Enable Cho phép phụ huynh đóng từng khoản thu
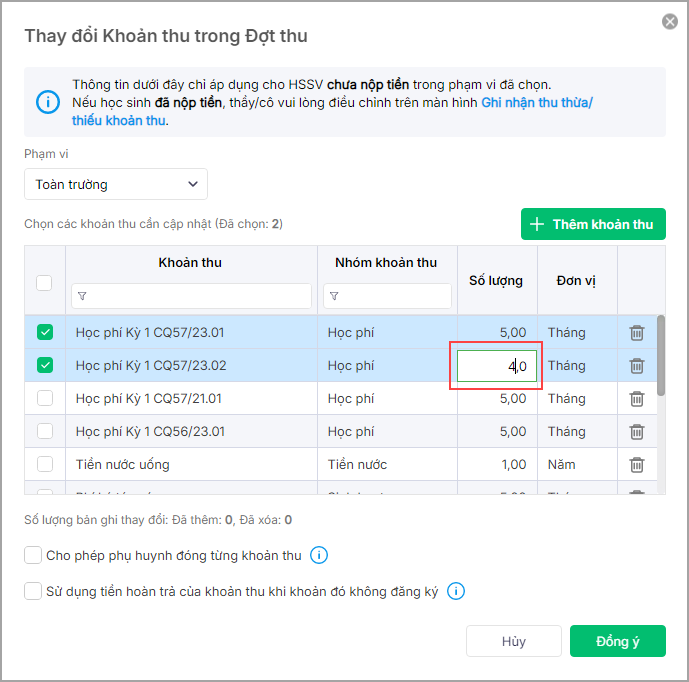Screen dimensions: 689x682 click(x=33, y=556)
